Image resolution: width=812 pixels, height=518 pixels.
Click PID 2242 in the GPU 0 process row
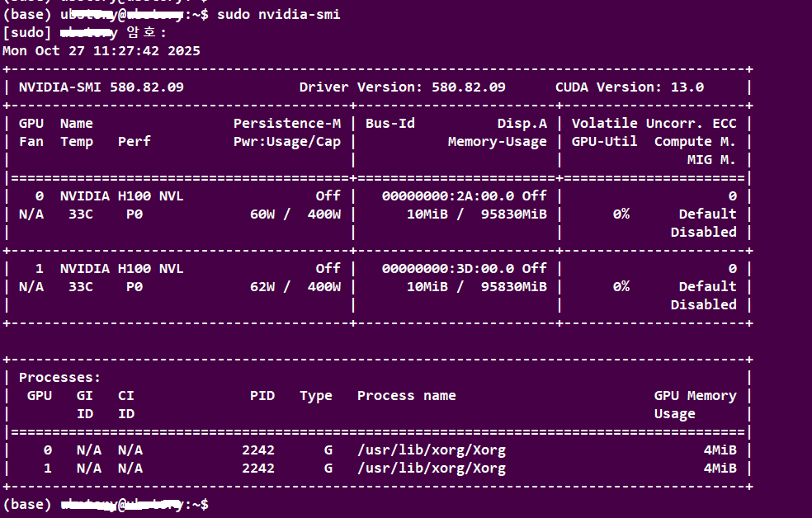tap(257, 450)
